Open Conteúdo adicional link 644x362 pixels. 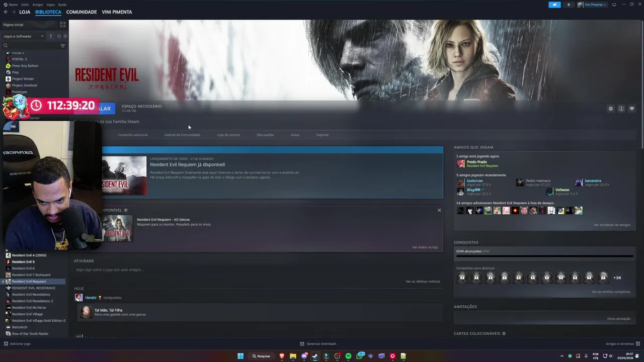tap(133, 135)
